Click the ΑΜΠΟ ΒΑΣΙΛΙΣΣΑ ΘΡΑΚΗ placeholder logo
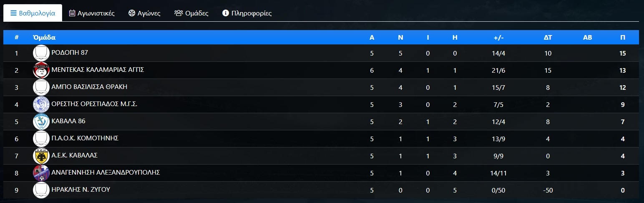This screenshot has width=644, height=203. pos(41,87)
